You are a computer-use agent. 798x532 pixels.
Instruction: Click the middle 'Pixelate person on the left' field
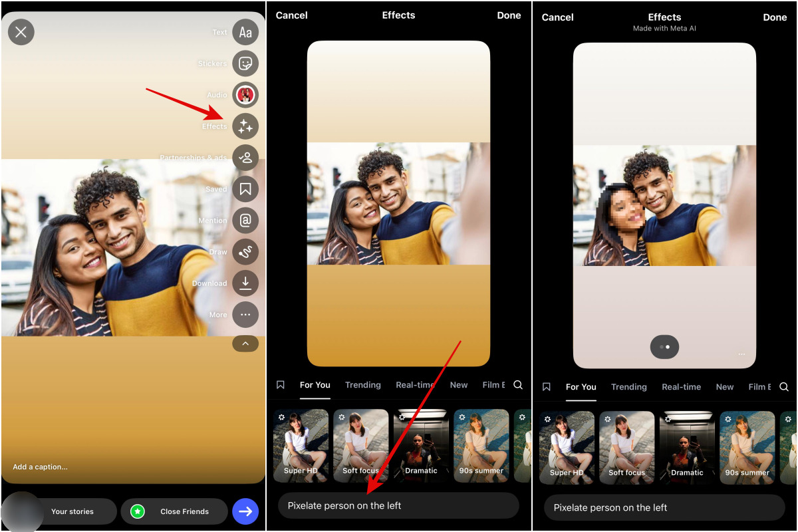(x=398, y=505)
